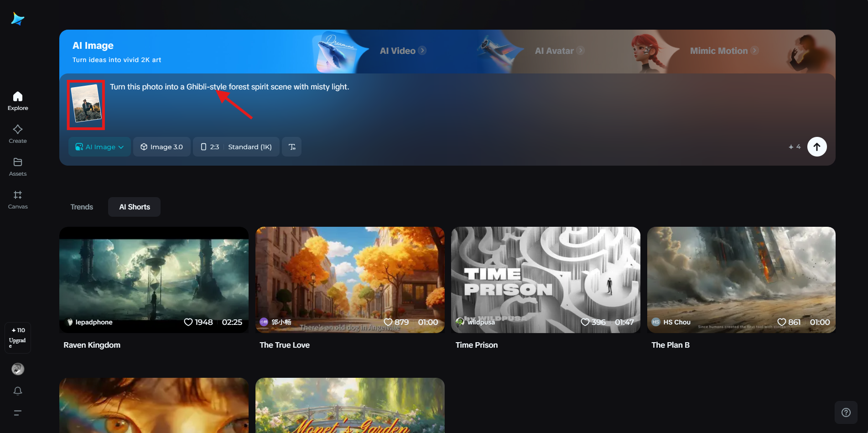Switch to the Mimic Motion banner tab
The image size is (868, 433).
click(x=724, y=51)
